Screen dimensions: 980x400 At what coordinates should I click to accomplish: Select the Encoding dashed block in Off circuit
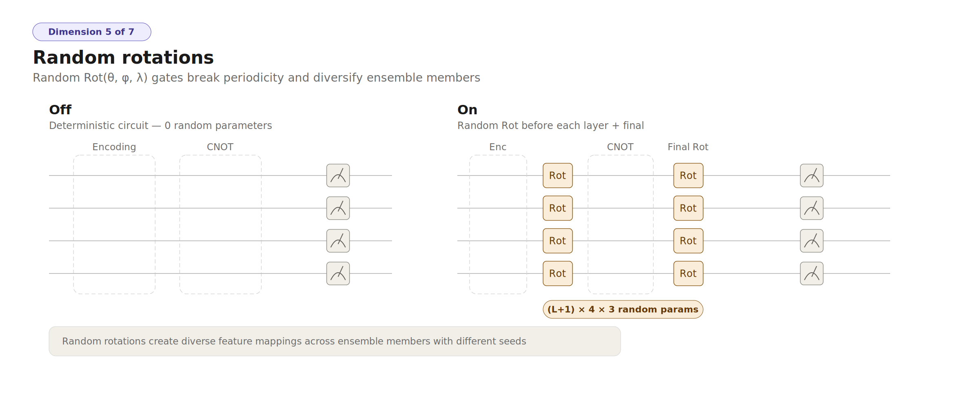[114, 224]
